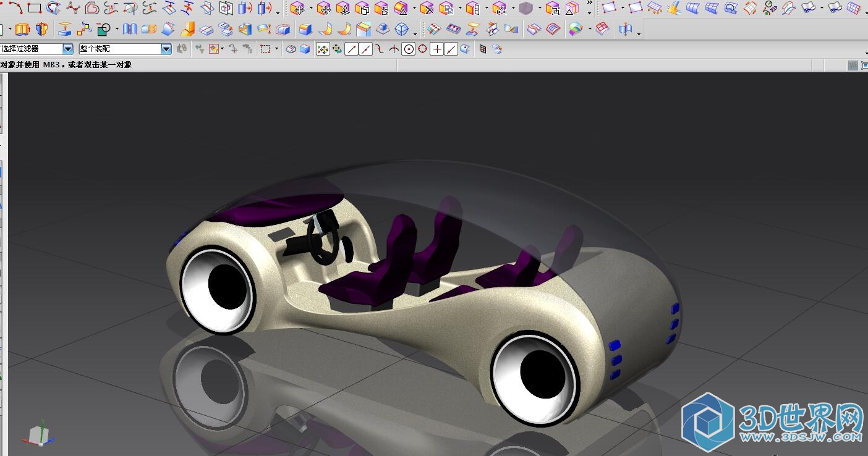Select the Four Point Surface tool

tap(609, 7)
